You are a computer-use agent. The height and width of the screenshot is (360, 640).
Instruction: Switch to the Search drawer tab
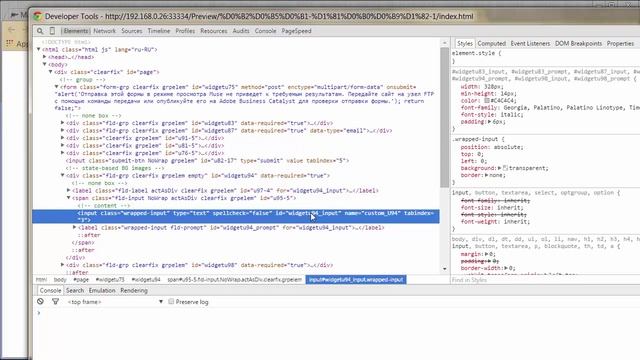click(x=75, y=291)
